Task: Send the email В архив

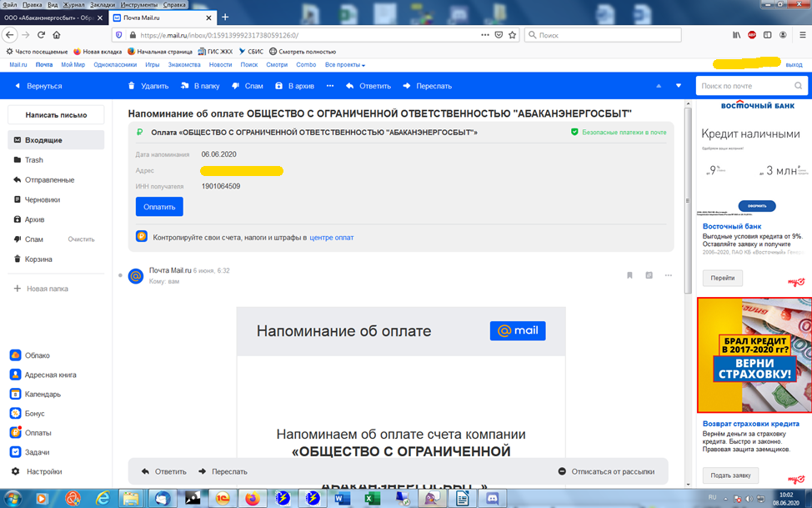Action: tap(294, 86)
